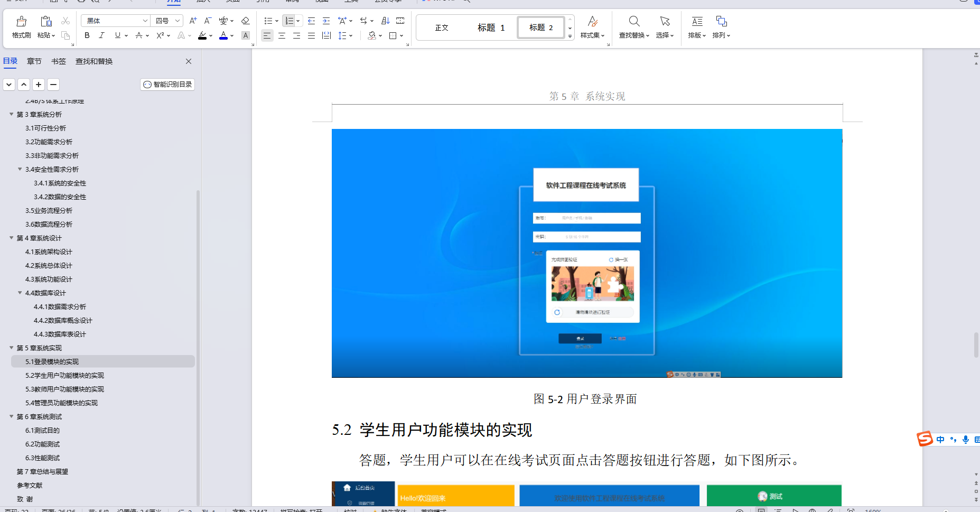Apply the 标题 2 style

tap(540, 27)
